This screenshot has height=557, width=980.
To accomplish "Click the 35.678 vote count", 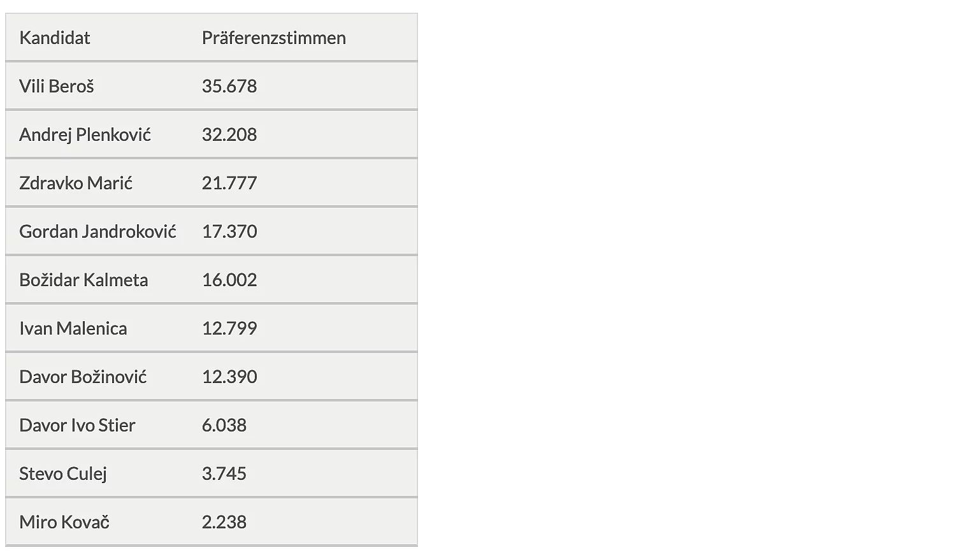I will [229, 86].
